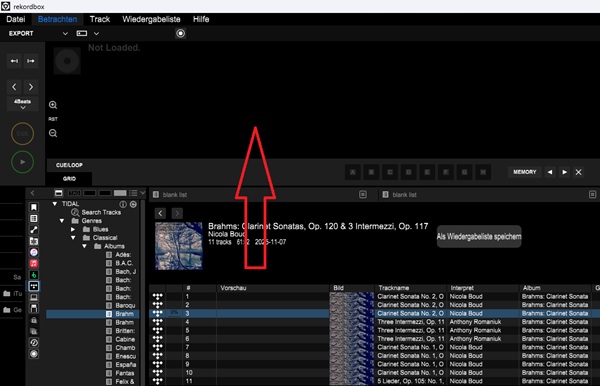The height and width of the screenshot is (386, 600).
Task: Zoom out on the waveform
Action: tap(53, 133)
